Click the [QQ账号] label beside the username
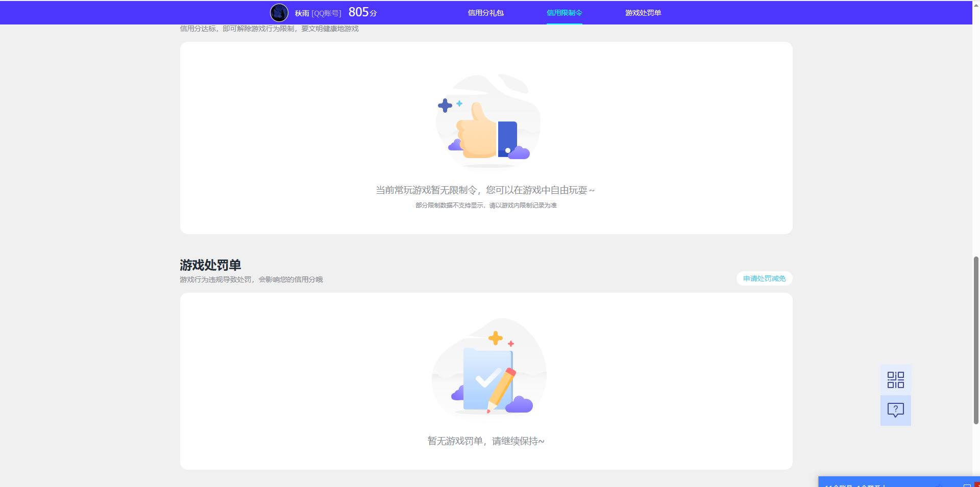 [326, 13]
